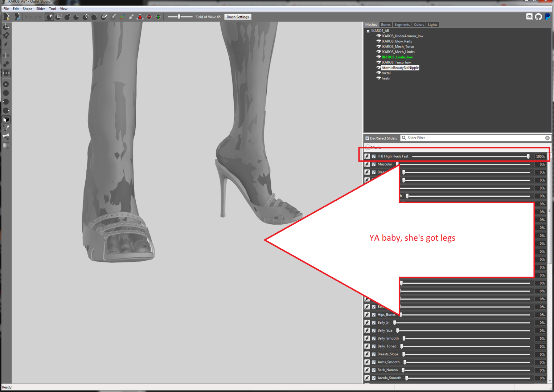Open the PayPal donate icon
The height and width of the screenshot is (392, 554).
pyautogui.click(x=547, y=17)
